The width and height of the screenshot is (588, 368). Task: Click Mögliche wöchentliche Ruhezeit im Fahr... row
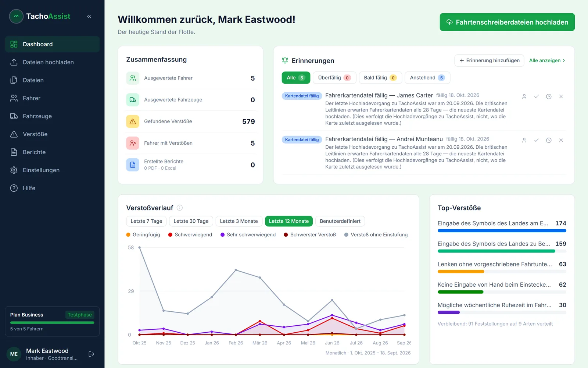pyautogui.click(x=502, y=308)
